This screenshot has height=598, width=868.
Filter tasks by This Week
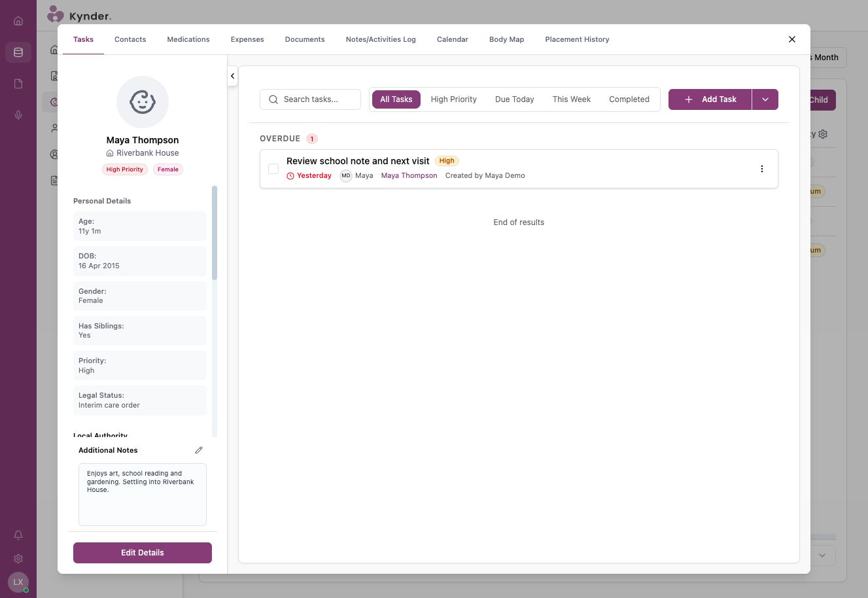(572, 99)
